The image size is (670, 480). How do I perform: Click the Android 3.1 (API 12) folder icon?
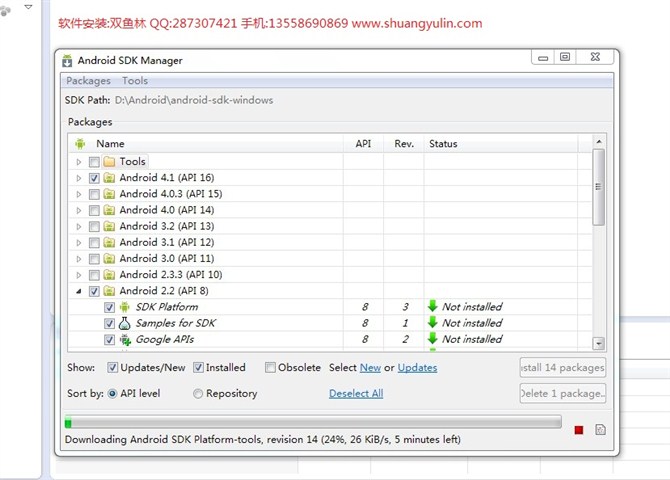(109, 242)
